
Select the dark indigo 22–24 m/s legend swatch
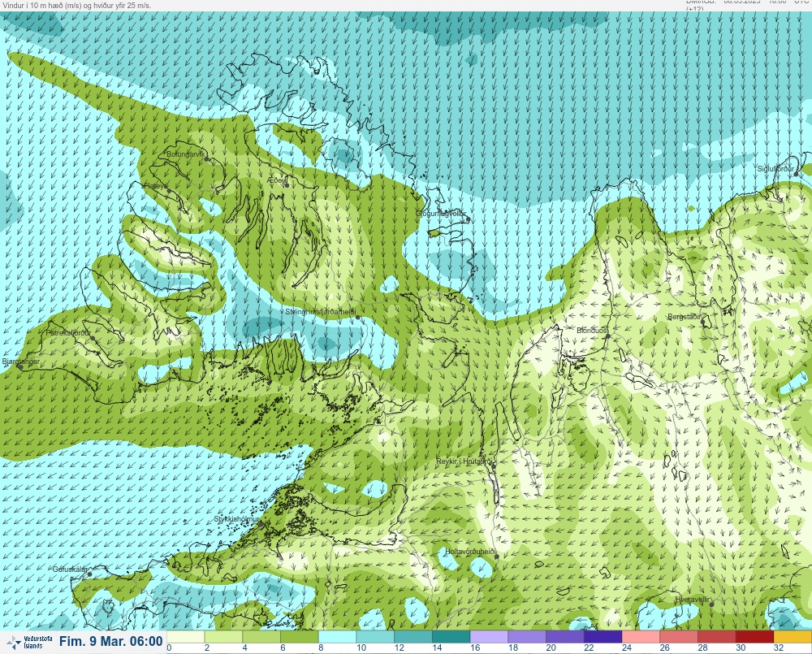[x=603, y=636]
